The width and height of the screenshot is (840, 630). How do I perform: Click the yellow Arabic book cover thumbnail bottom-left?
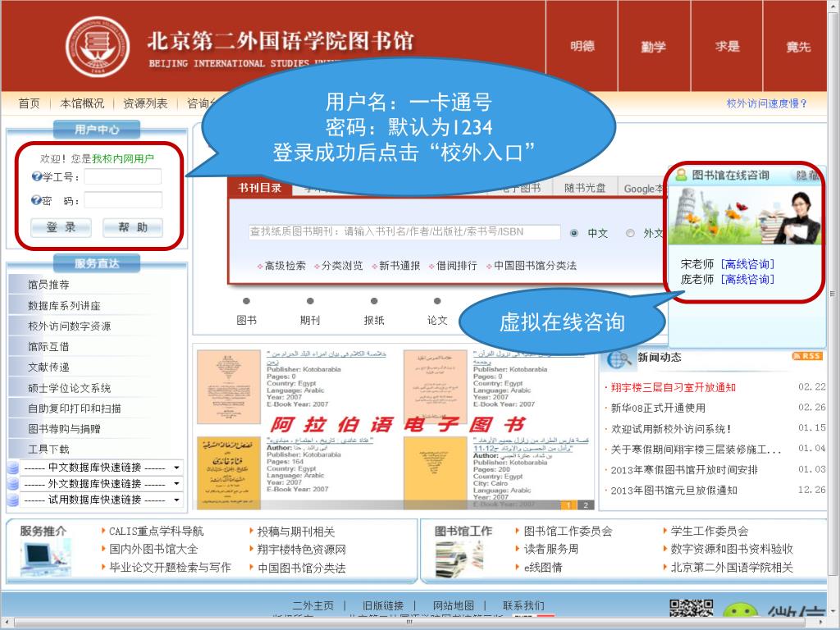(x=229, y=473)
